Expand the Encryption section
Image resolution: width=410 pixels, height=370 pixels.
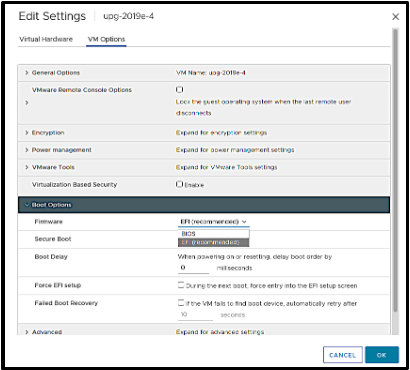(27, 133)
